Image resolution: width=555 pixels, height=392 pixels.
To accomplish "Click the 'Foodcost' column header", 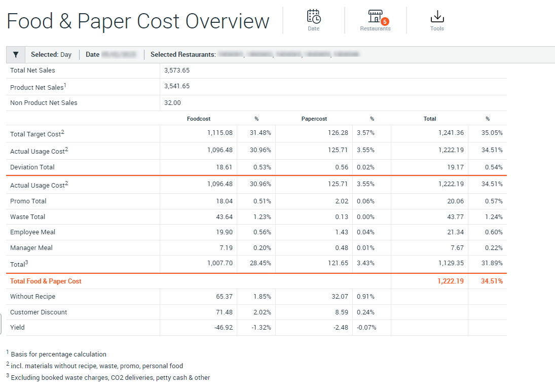I will pos(199,119).
